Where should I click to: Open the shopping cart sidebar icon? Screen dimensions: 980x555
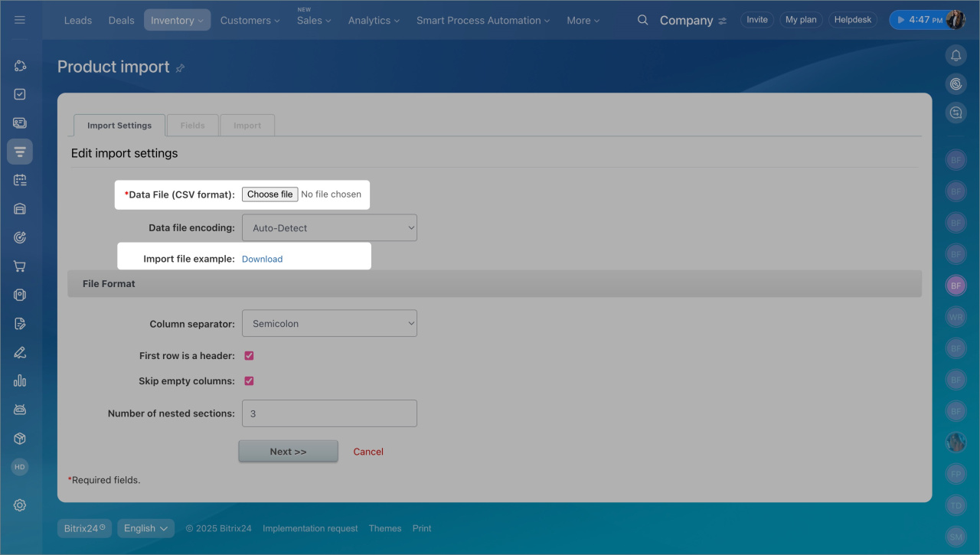(20, 266)
